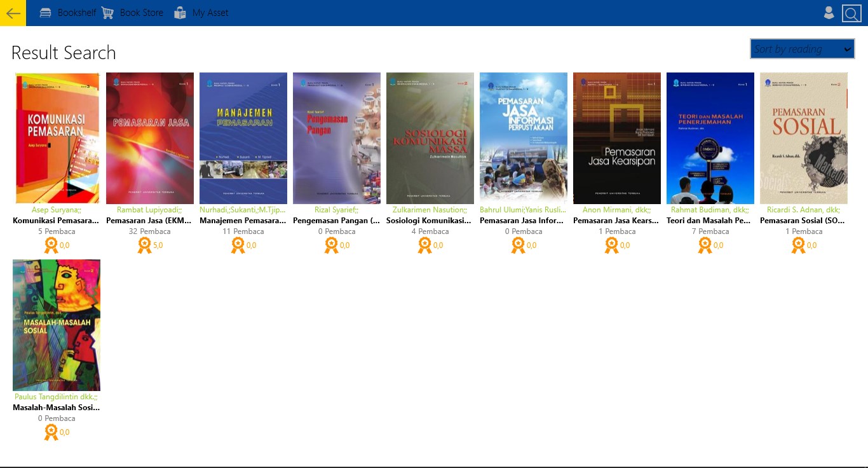Screen dimensions: 868x468
Task: Open the user profile icon
Action: click(828, 12)
